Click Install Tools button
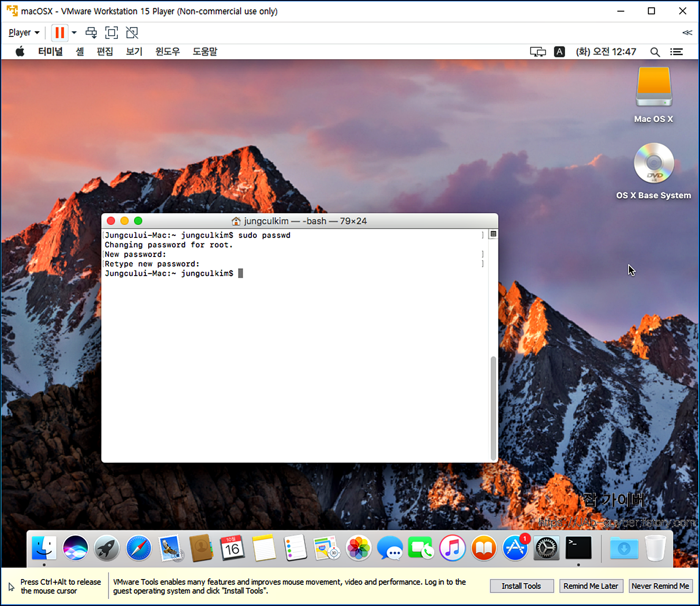Screen dimensions: 700x606 click(521, 586)
